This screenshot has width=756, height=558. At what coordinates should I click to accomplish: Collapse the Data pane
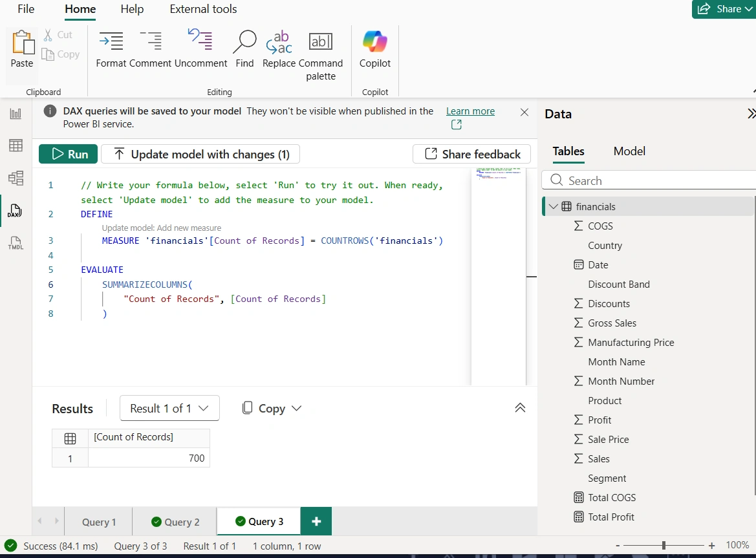click(x=751, y=114)
